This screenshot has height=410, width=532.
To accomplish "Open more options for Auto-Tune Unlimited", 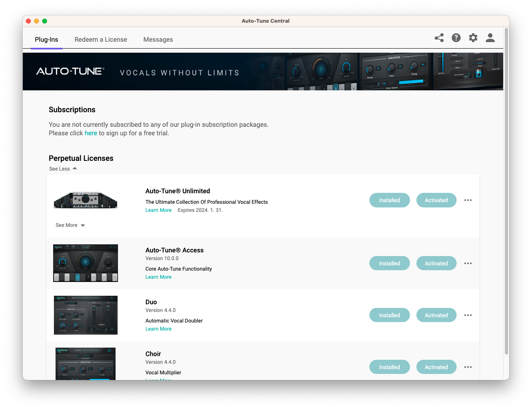I will click(x=468, y=200).
